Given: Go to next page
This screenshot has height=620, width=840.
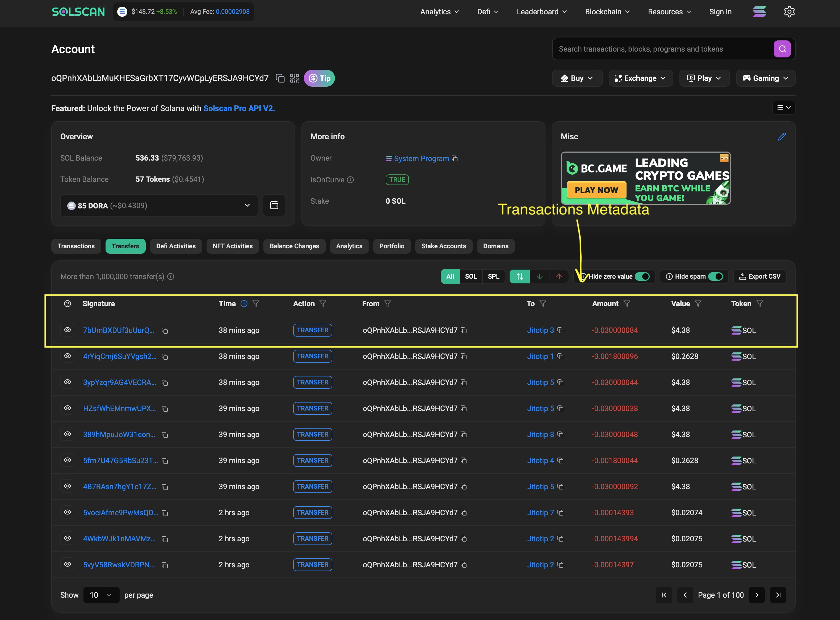Looking at the screenshot, I should click(x=757, y=595).
